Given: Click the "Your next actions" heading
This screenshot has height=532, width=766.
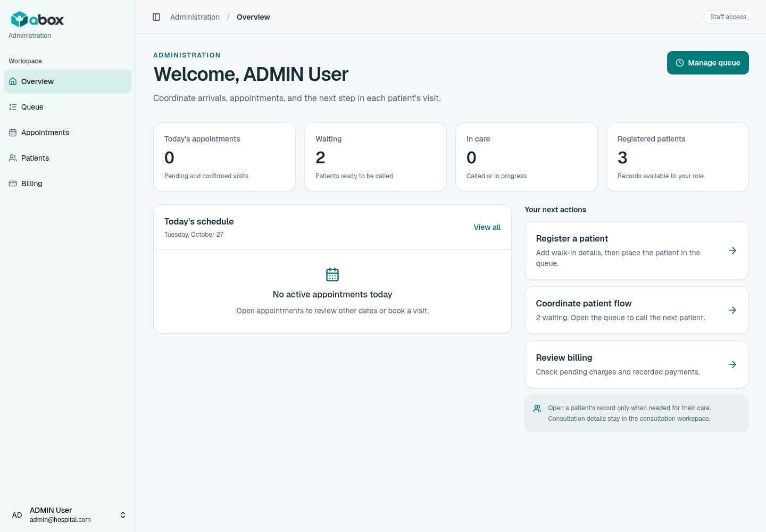Looking at the screenshot, I should point(555,210).
